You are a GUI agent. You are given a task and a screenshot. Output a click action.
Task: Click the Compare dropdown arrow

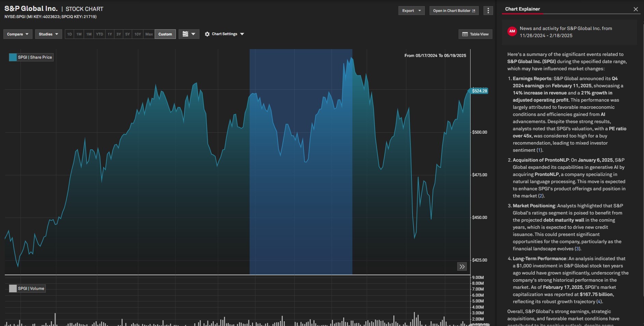[27, 34]
